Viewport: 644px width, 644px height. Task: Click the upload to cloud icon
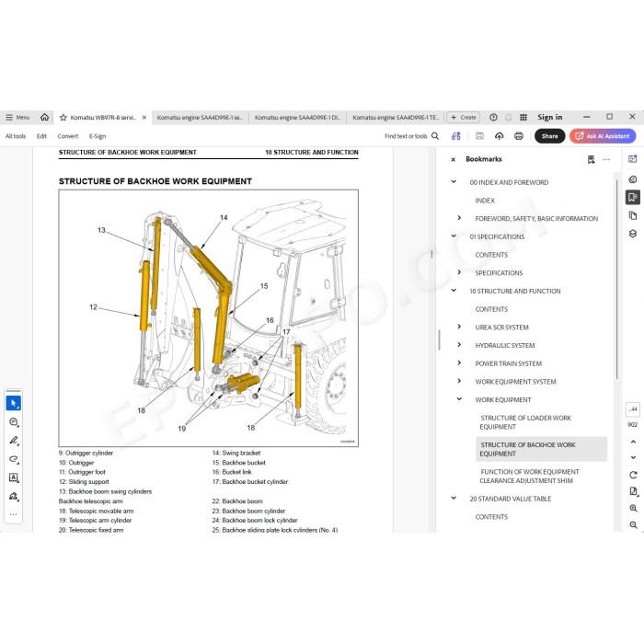[499, 136]
